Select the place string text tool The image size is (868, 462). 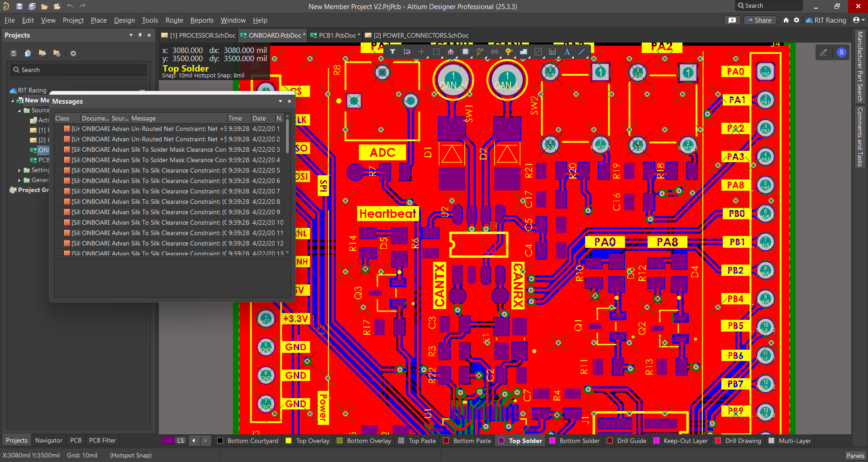567,52
